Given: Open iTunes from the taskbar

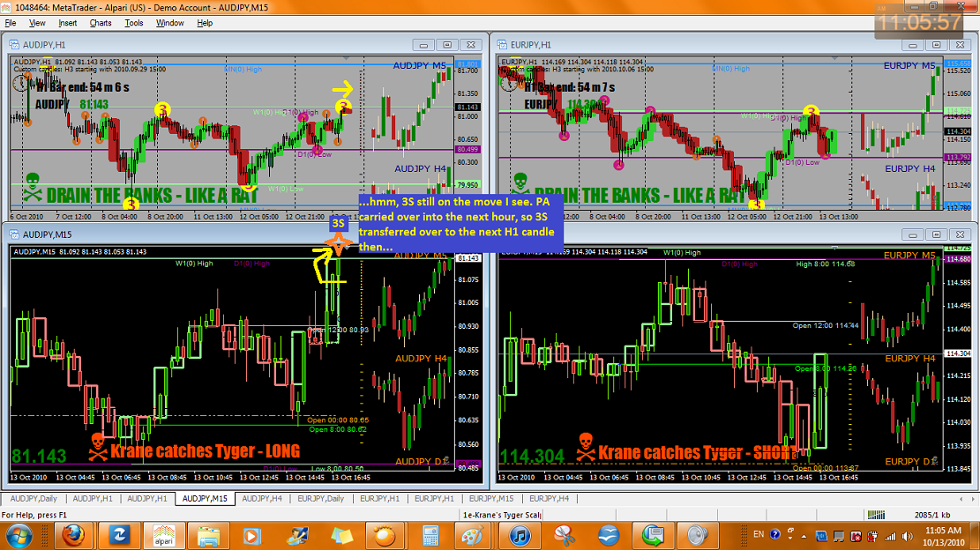Looking at the screenshot, I should pos(520,536).
